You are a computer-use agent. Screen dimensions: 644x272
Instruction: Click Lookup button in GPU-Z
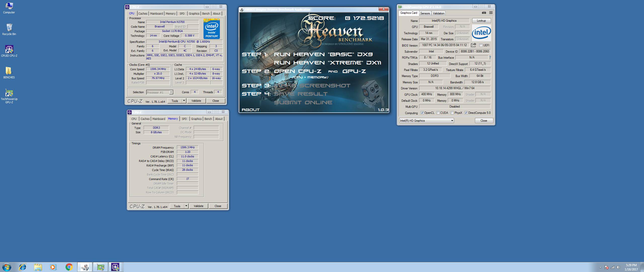click(x=481, y=21)
